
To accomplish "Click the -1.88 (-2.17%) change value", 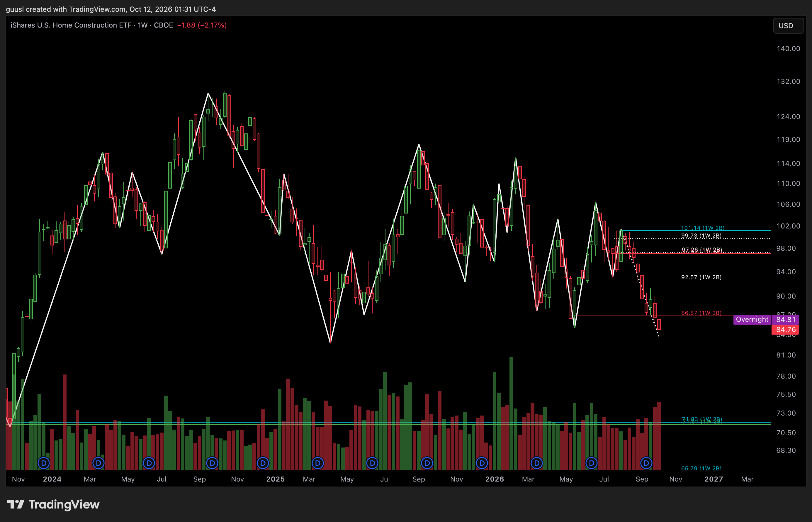I will (x=202, y=25).
